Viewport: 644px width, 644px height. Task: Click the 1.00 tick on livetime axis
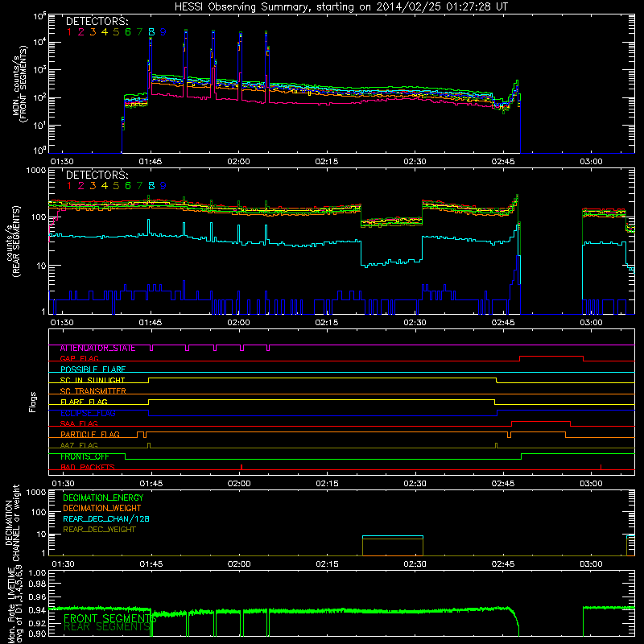(x=37, y=572)
